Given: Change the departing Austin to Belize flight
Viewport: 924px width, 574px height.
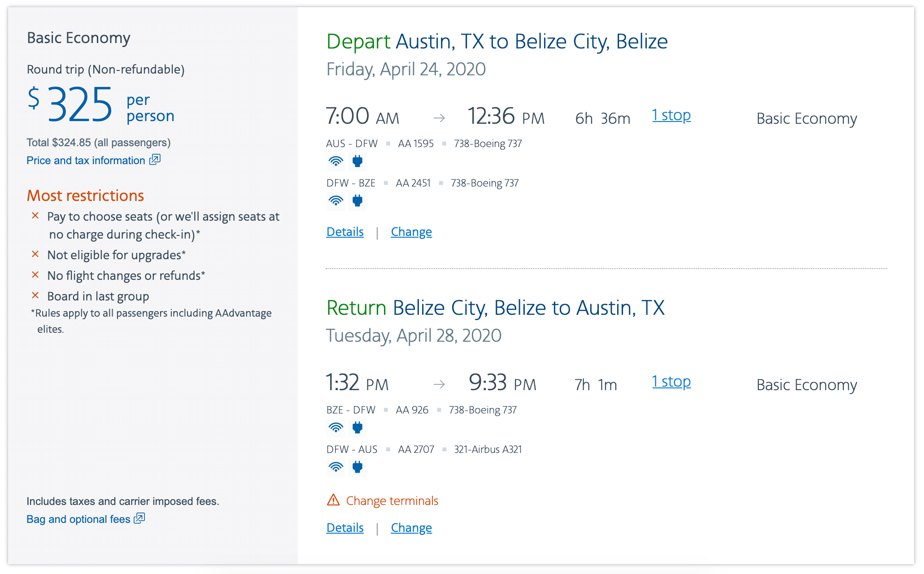Looking at the screenshot, I should pos(411,232).
